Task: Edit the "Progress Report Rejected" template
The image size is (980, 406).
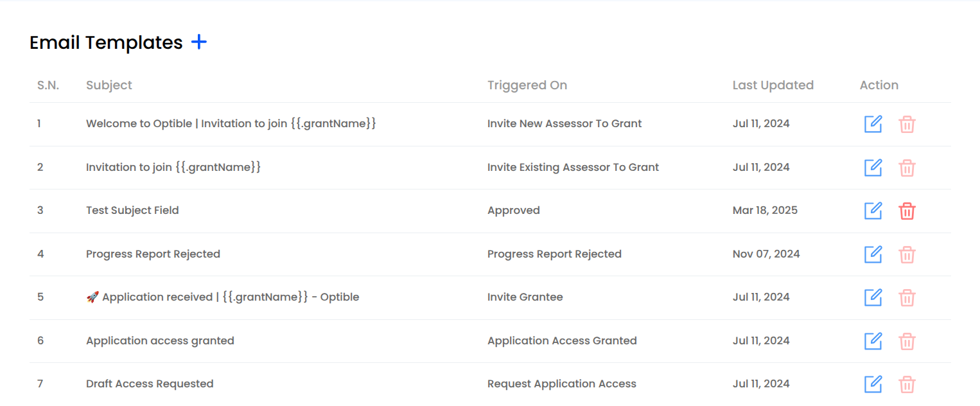Action: (x=873, y=254)
